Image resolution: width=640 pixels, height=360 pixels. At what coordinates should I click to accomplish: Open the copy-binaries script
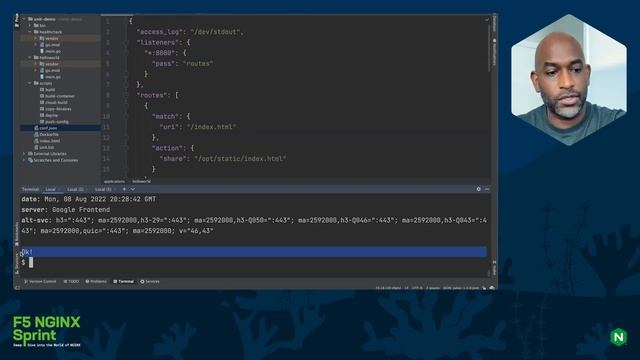pyautogui.click(x=58, y=109)
